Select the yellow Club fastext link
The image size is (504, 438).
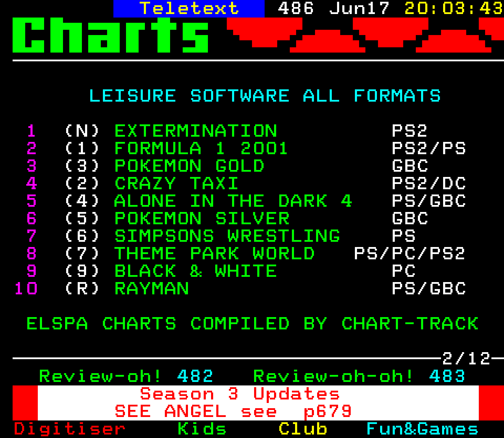tap(303, 429)
